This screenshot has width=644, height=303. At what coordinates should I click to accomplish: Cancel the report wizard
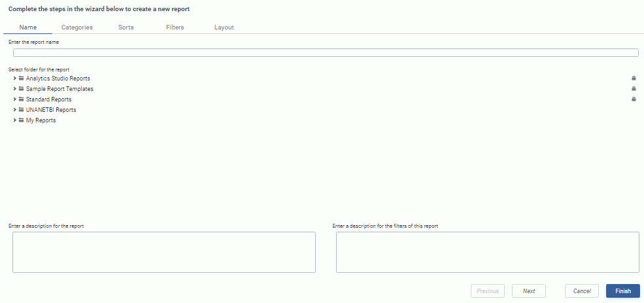point(582,291)
